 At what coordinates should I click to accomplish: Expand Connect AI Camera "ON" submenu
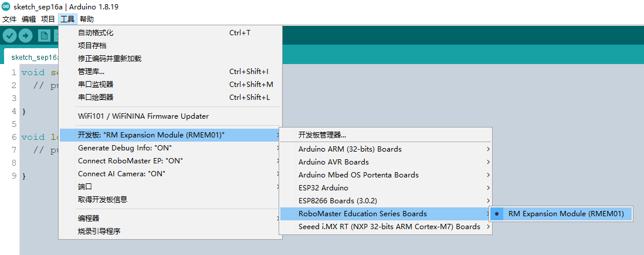pos(171,173)
